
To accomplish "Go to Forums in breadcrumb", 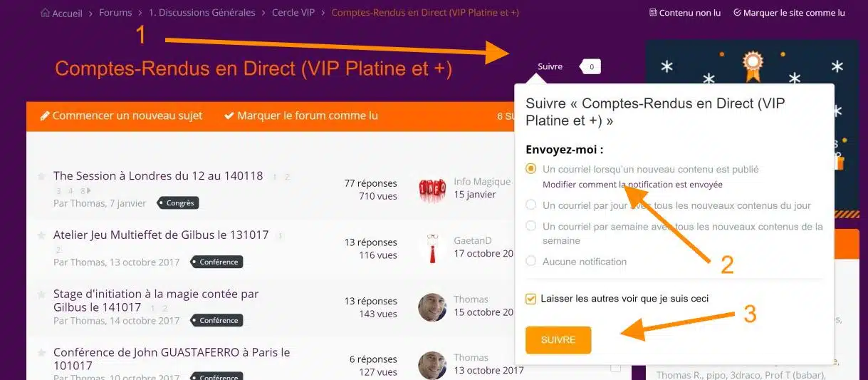I will tap(115, 13).
